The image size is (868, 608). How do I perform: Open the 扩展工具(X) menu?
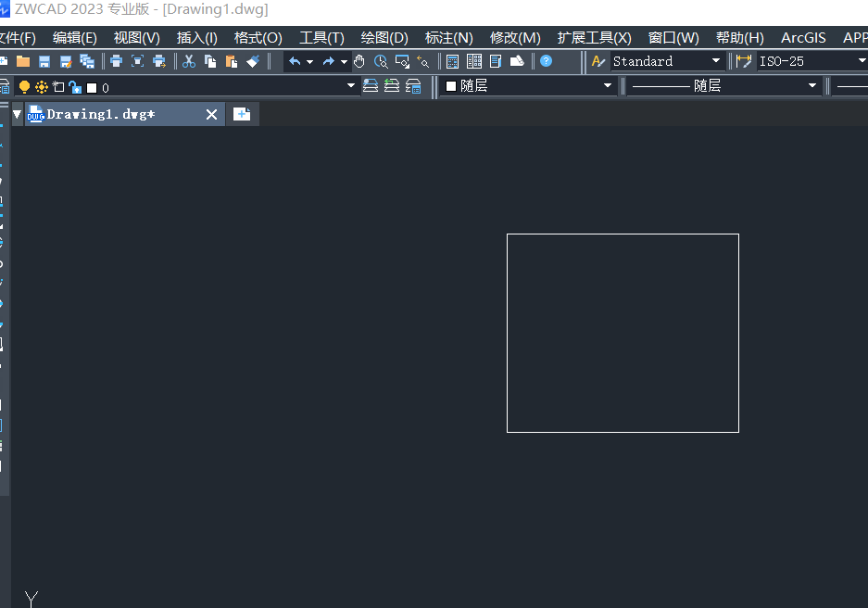594,38
